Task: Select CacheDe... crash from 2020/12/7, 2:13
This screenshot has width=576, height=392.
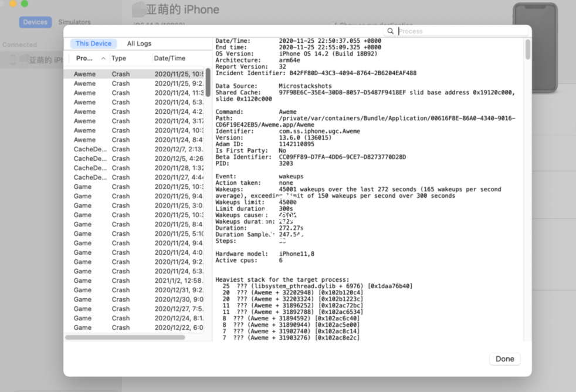Action: pyautogui.click(x=134, y=149)
